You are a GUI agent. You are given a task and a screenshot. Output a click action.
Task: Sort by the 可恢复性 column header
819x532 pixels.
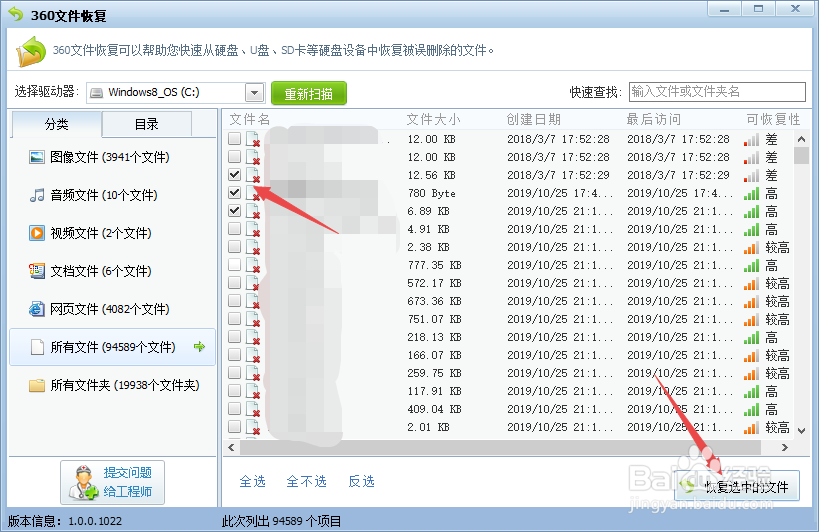click(x=773, y=120)
